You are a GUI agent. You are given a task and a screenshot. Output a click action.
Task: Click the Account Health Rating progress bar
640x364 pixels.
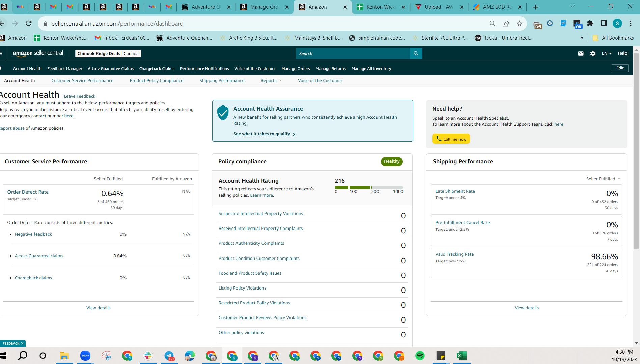(x=369, y=187)
